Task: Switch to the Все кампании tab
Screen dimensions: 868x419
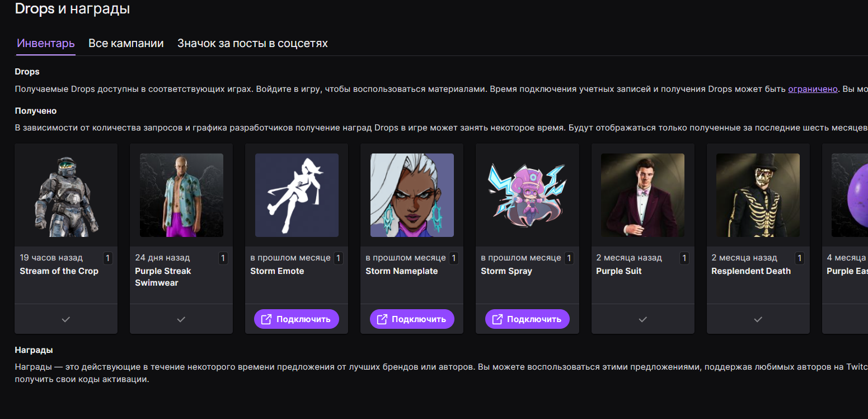Action: pyautogui.click(x=126, y=43)
